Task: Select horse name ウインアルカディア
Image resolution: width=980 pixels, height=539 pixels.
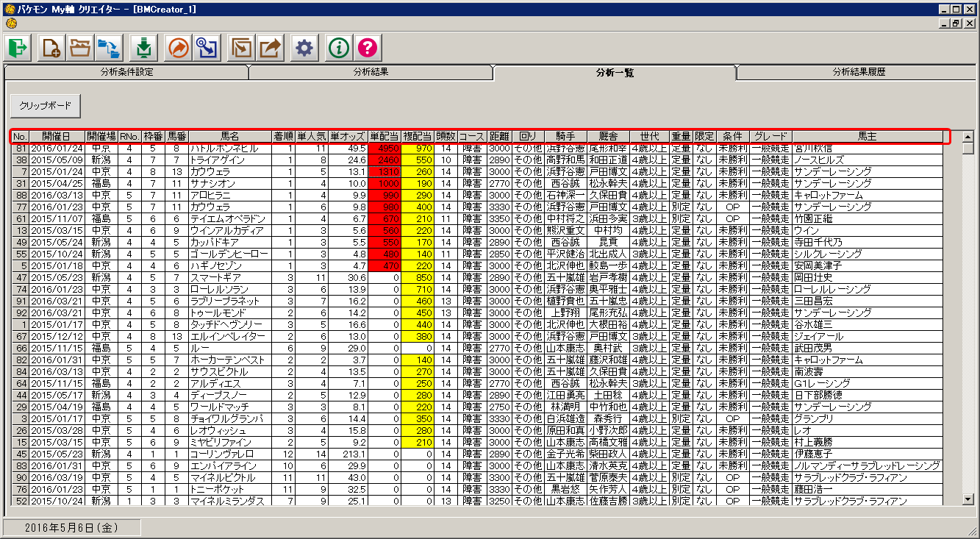Action: tap(229, 230)
